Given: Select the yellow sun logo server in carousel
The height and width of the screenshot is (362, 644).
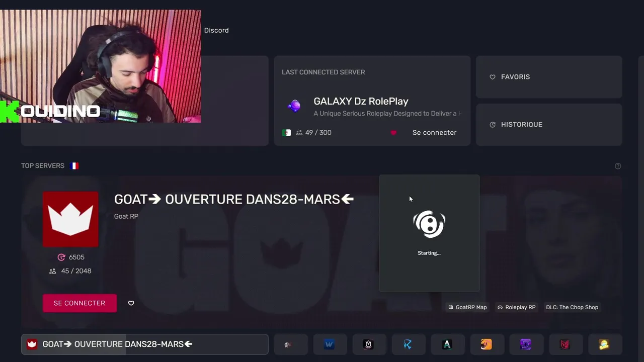Looking at the screenshot, I should click(x=604, y=344).
